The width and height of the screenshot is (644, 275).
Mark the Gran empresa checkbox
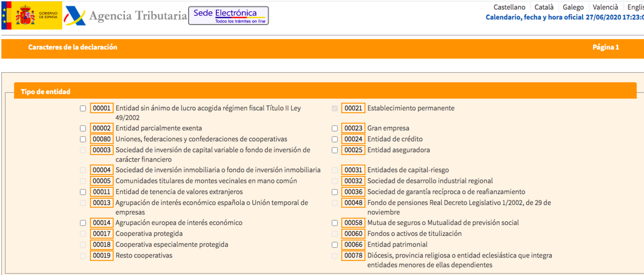tap(335, 128)
